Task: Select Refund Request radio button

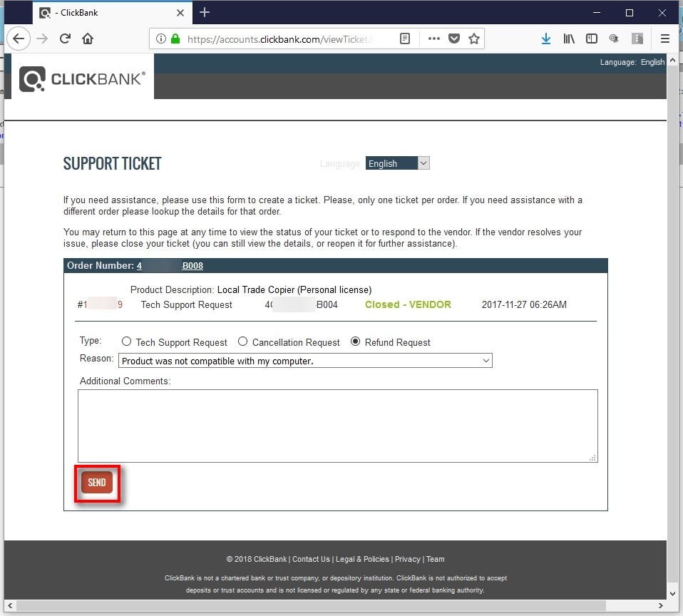Action: [x=356, y=342]
